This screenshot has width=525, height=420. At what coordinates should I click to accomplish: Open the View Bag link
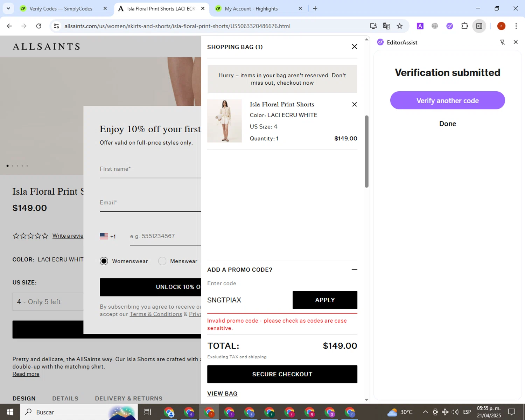(x=222, y=393)
